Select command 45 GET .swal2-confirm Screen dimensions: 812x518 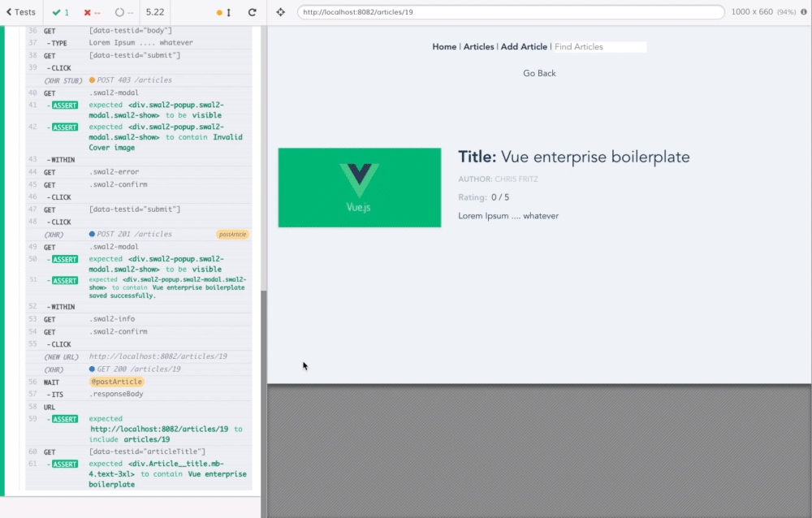[139, 184]
